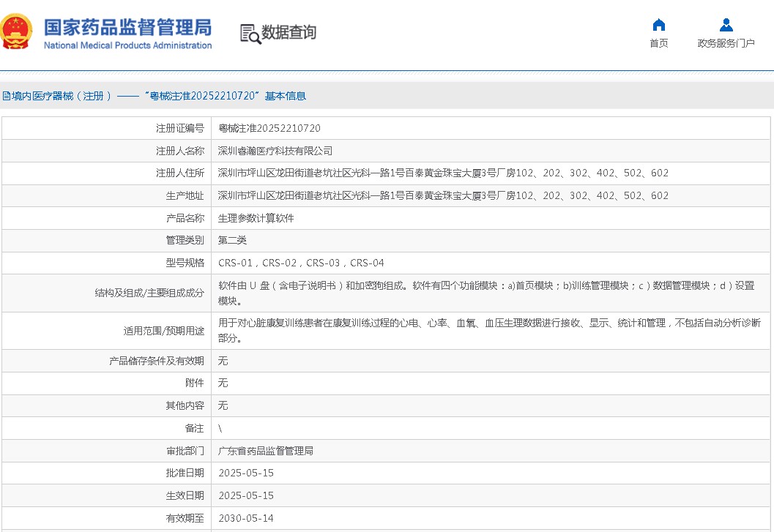Click the national emblem logo
Viewport: 774px width, 532px height.
[17, 32]
